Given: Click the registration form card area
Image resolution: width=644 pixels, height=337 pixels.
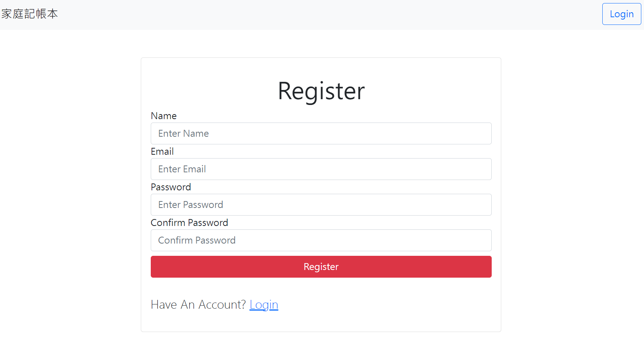Looking at the screenshot, I should point(321,191).
